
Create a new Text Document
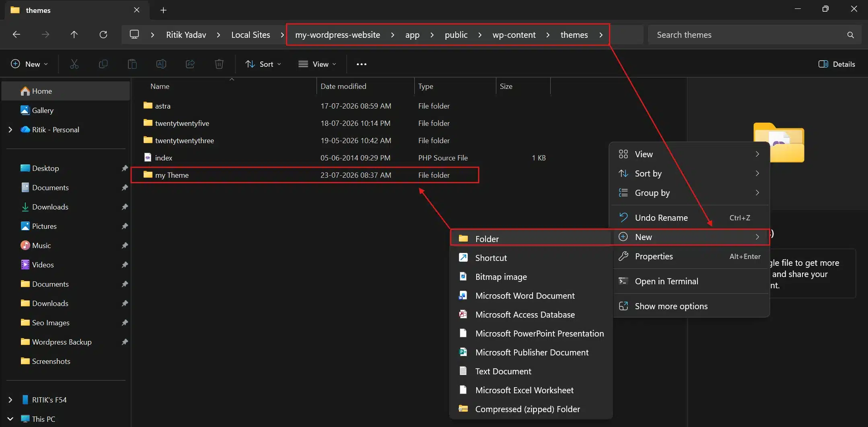[x=531, y=371]
